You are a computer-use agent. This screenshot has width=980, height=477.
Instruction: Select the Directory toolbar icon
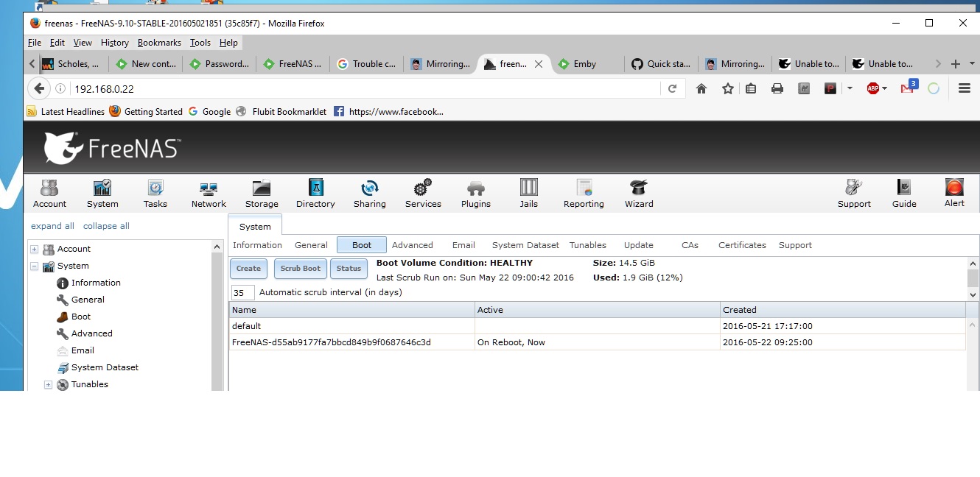pos(315,194)
